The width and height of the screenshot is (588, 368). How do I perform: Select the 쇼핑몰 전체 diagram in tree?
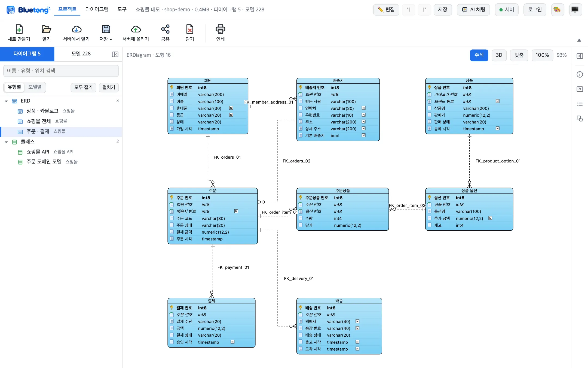(61, 121)
